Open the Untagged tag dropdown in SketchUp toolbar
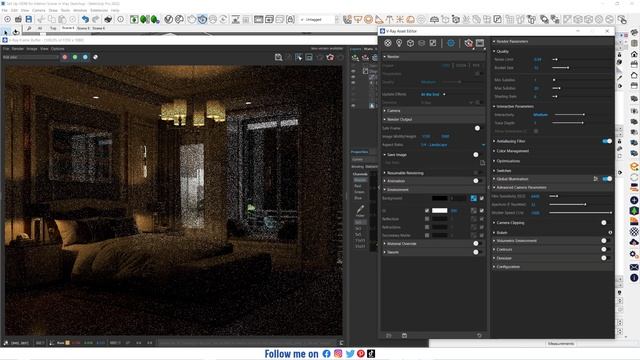This screenshot has width=640, height=360. coord(319,19)
